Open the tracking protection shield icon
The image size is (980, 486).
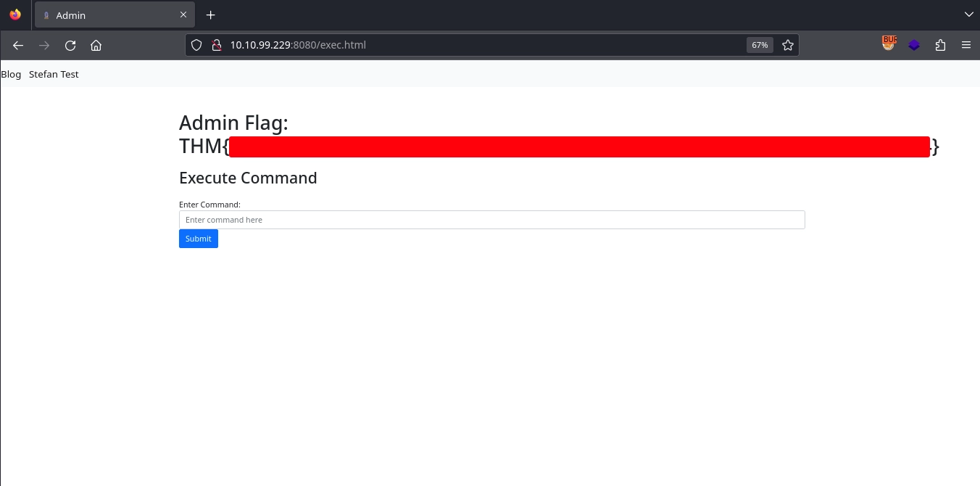196,45
